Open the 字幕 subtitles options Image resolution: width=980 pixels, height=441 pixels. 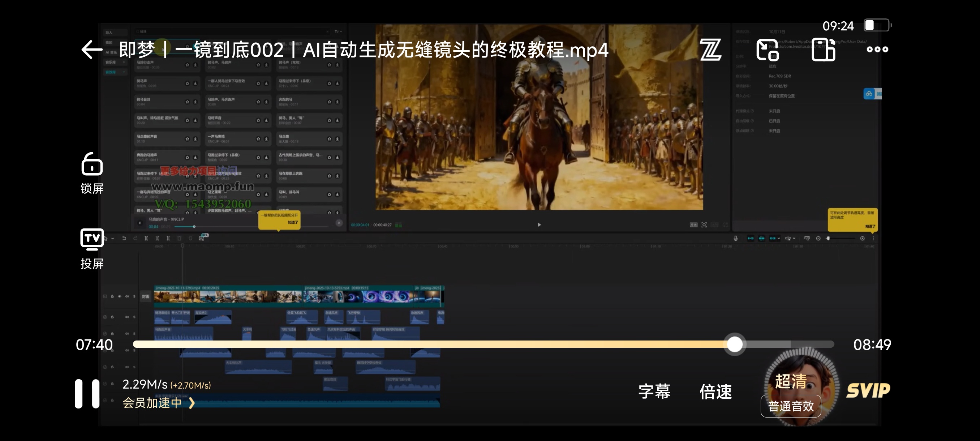654,391
